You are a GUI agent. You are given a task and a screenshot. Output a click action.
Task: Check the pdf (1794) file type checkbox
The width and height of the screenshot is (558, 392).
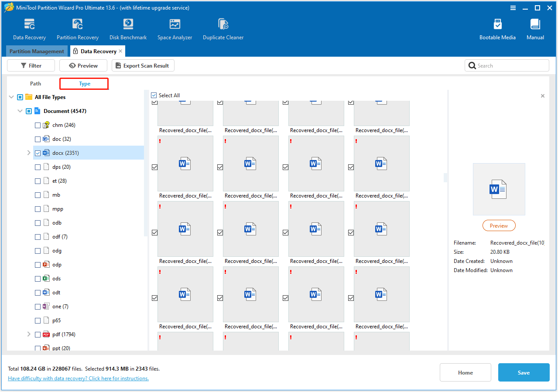coord(38,334)
